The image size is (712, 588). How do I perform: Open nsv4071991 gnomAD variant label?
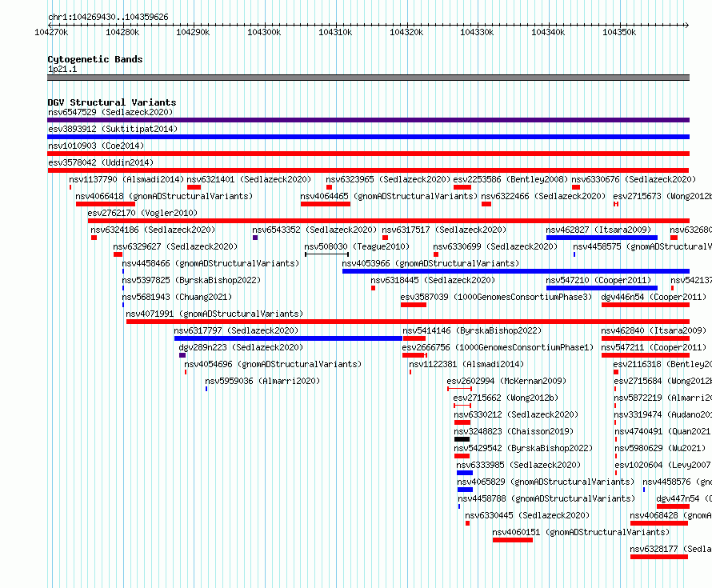coord(214,314)
